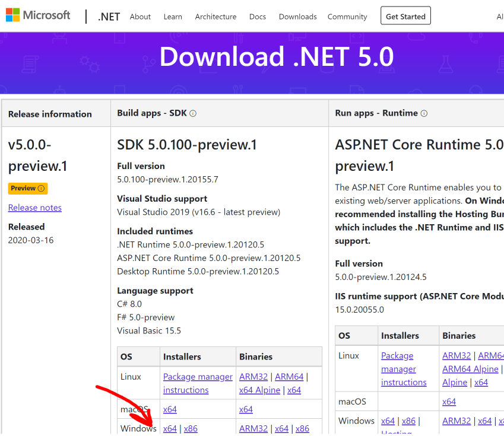Select the Visual Basic 15.5 text

(149, 330)
